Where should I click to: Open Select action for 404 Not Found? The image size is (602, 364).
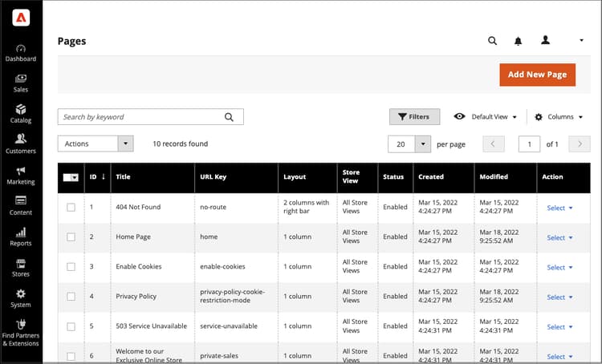[559, 208]
